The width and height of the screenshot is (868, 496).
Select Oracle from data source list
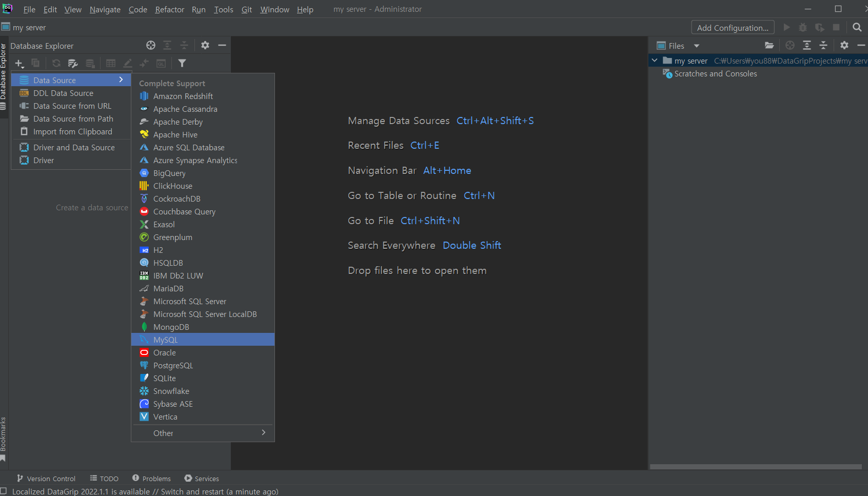coord(203,352)
